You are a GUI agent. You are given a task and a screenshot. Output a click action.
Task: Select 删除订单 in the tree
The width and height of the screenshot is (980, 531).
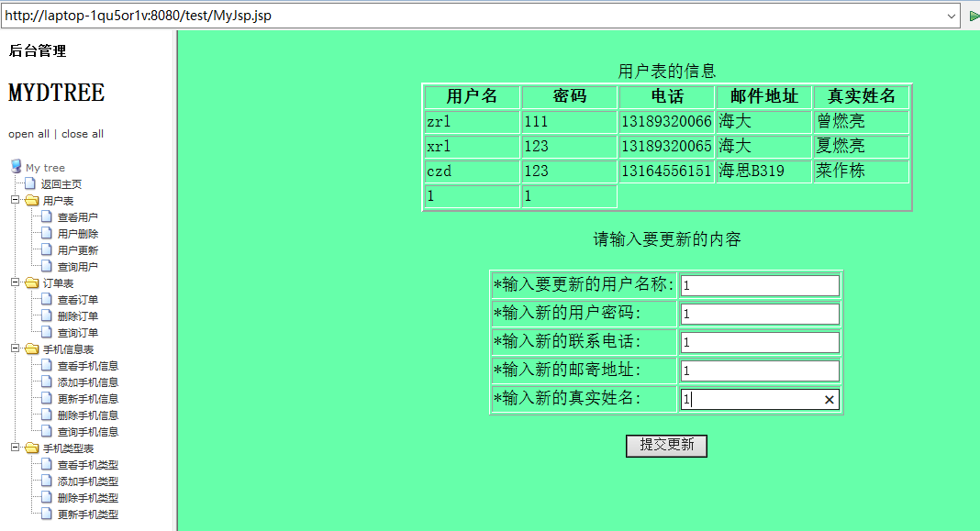[x=77, y=316]
